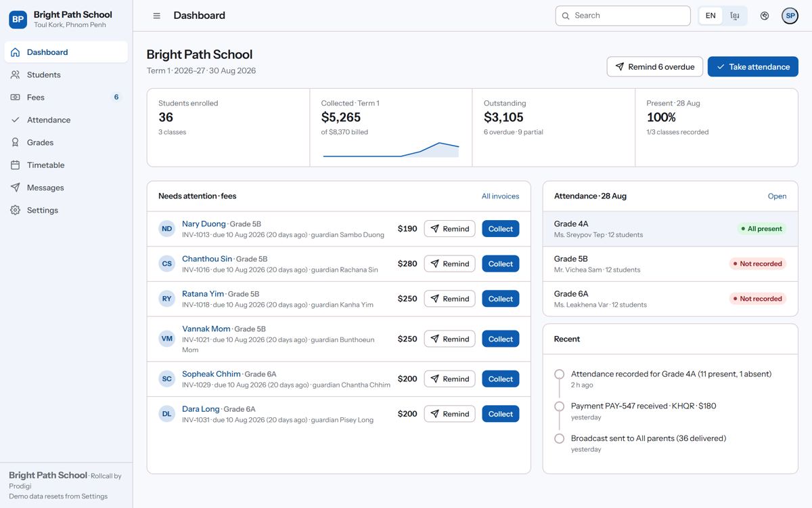
Task: Open the Messages menu item
Action: point(66,188)
